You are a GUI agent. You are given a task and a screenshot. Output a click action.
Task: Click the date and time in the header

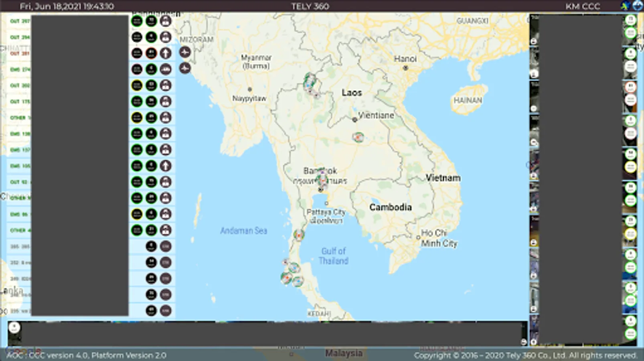(67, 6)
